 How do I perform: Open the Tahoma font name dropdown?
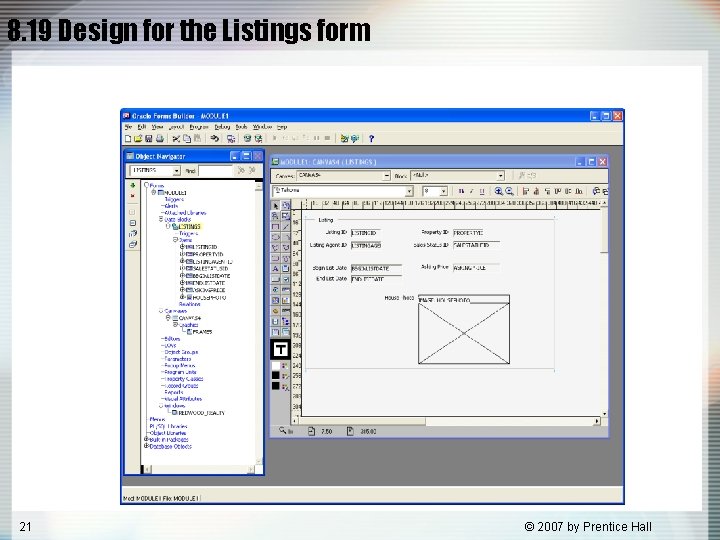409,191
